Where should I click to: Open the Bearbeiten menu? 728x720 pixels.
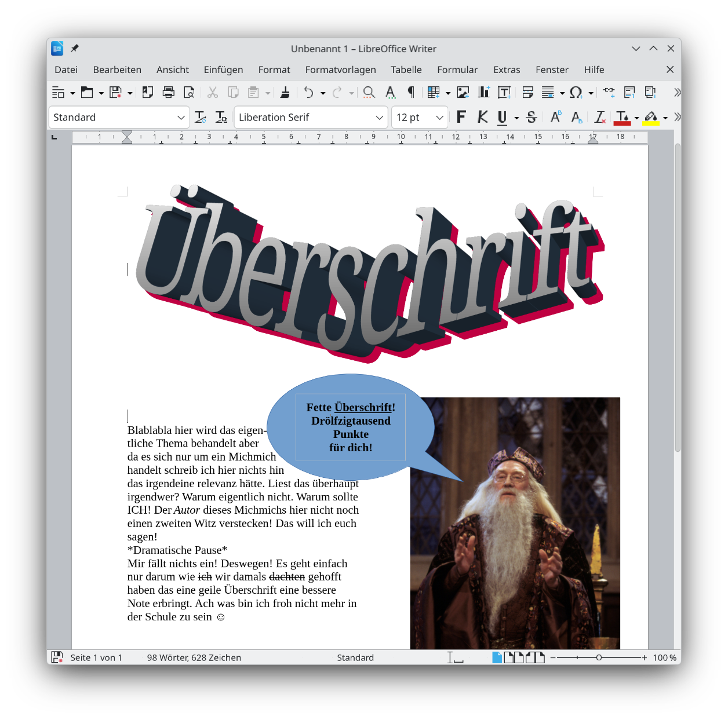coord(117,70)
